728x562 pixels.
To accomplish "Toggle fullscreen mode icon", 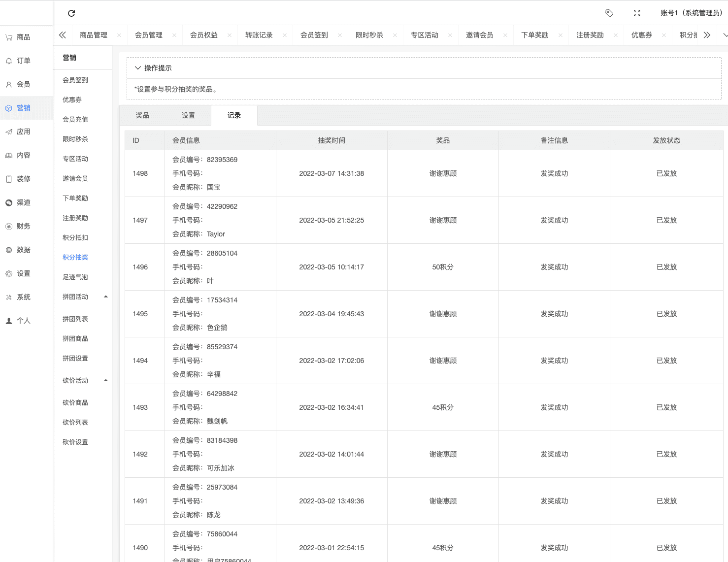I will pos(637,13).
